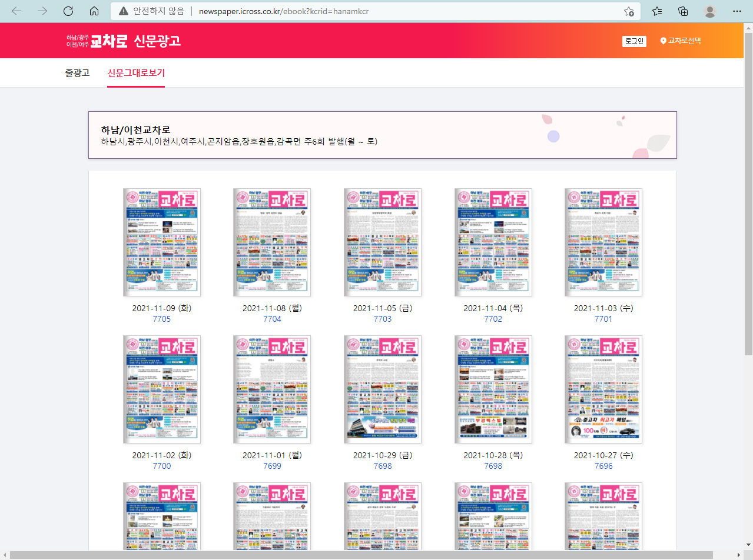This screenshot has width=753, height=560.
Task: Click the 로그인 button
Action: tap(634, 41)
